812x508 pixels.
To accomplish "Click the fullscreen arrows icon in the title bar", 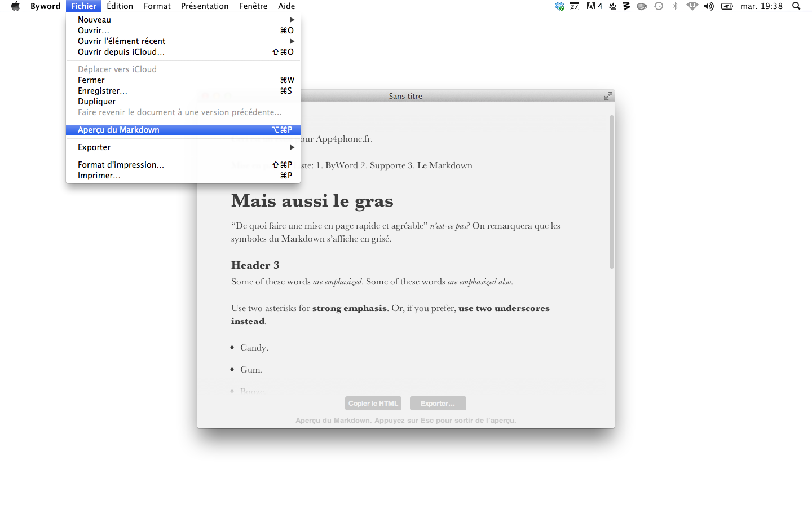I will click(608, 96).
